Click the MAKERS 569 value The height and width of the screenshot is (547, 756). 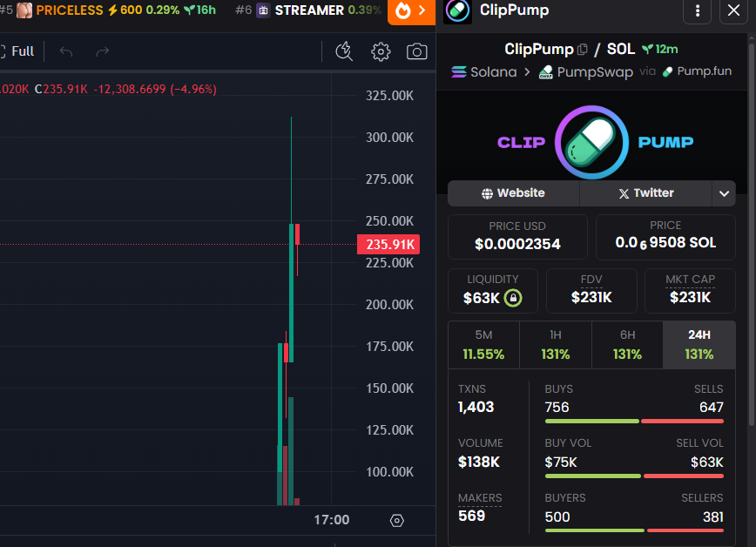click(471, 517)
